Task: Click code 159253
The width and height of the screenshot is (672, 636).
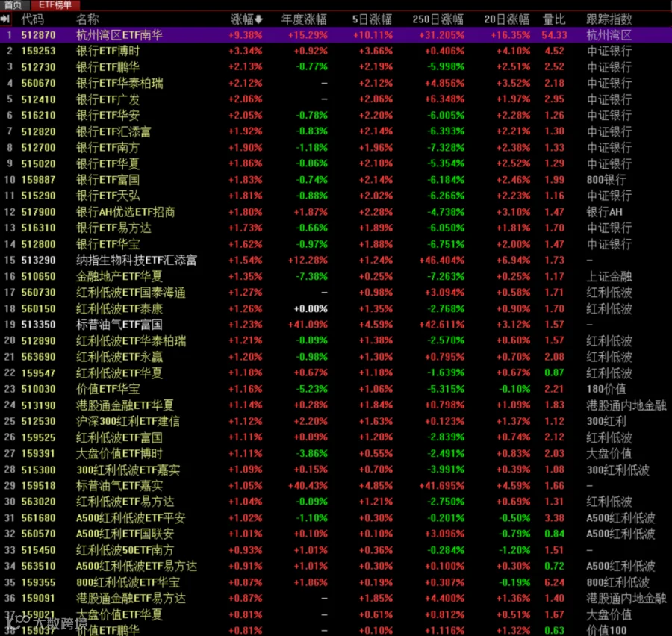Action: tap(39, 51)
